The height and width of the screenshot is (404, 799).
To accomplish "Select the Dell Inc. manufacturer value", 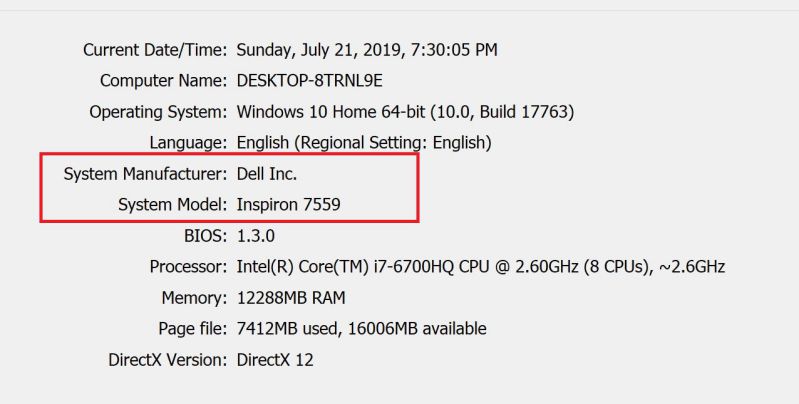I will 267,174.
